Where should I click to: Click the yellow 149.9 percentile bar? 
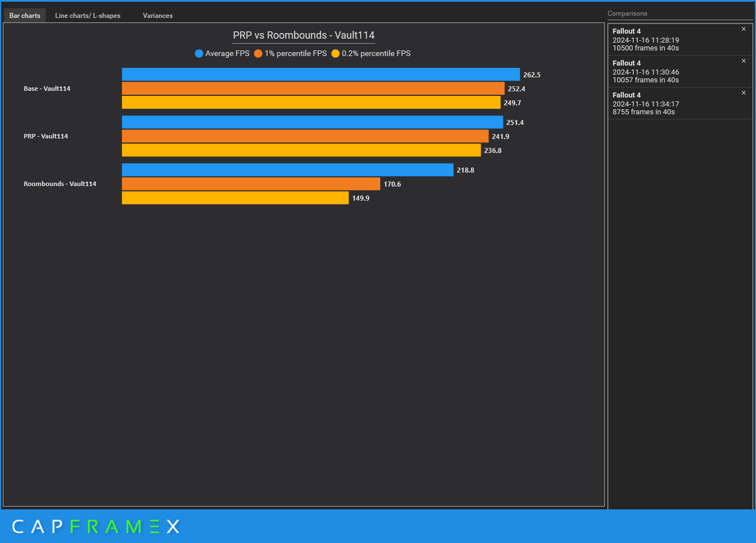[235, 198]
